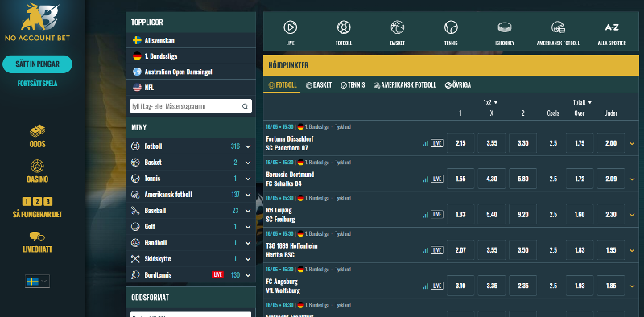The height and width of the screenshot is (317, 644).
Task: Open Amerikansk Fotboll in top sports bar
Action: coord(558,33)
